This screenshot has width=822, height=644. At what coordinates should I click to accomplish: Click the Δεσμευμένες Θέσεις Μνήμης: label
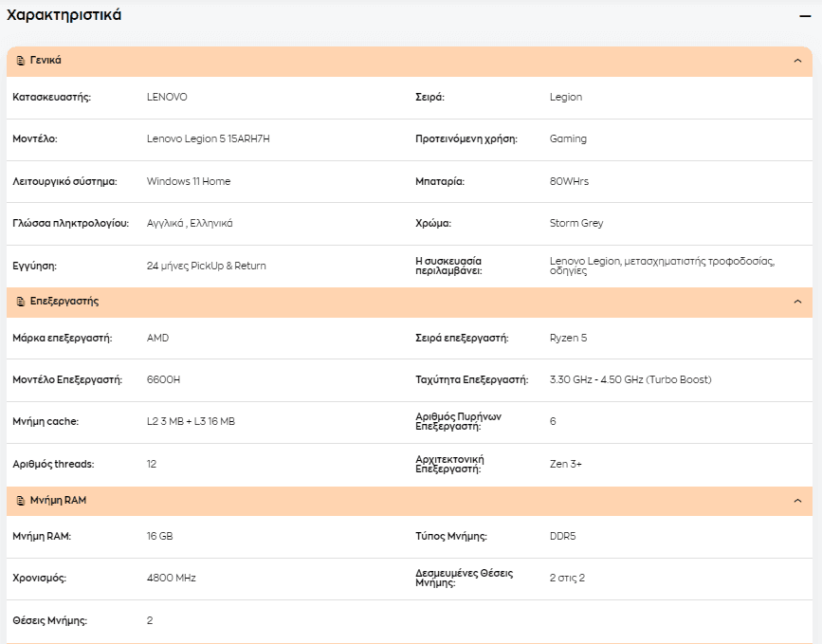coord(464,578)
